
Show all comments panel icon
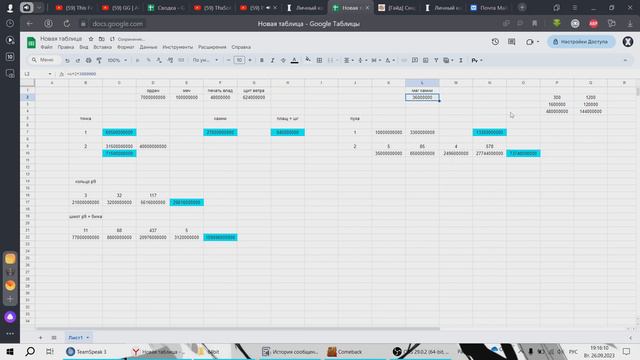tap(511, 42)
